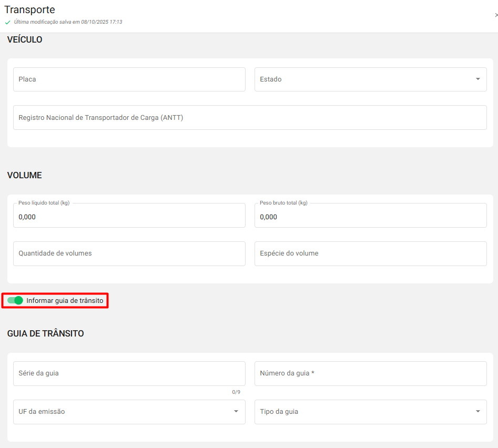The image size is (498, 448).
Task: Click the Peso líquido total field
Action: click(x=129, y=216)
